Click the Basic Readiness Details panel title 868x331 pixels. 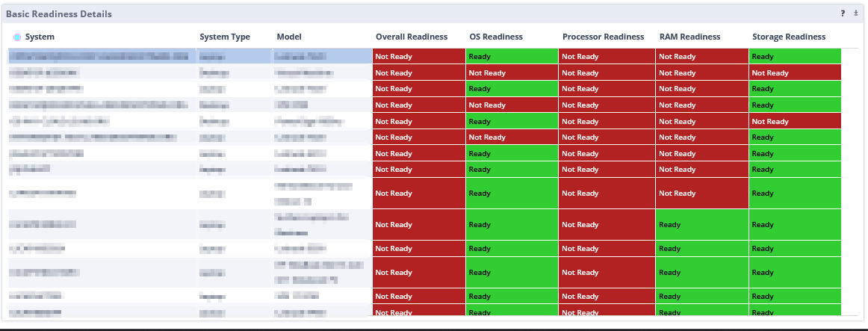[x=59, y=14]
